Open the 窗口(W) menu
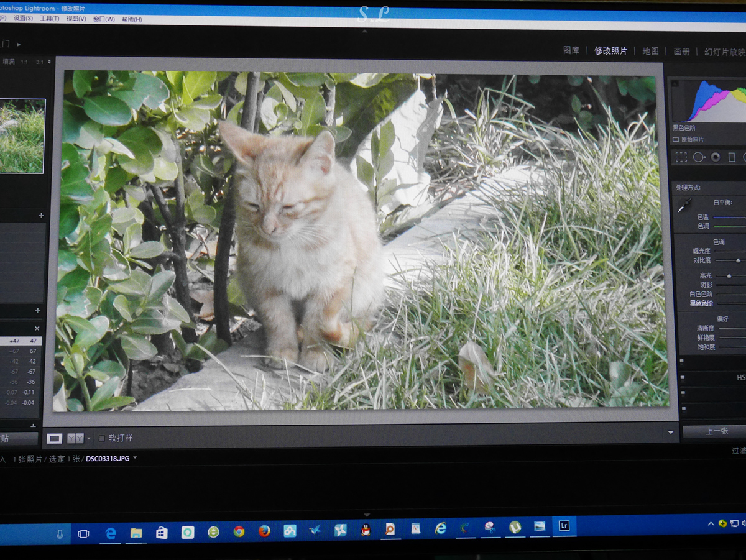Image resolution: width=746 pixels, height=560 pixels. pos(104,19)
